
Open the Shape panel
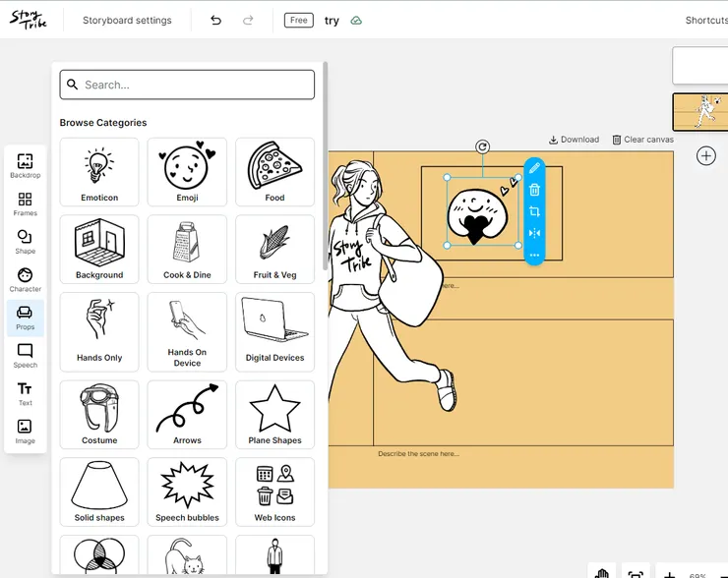coord(25,242)
